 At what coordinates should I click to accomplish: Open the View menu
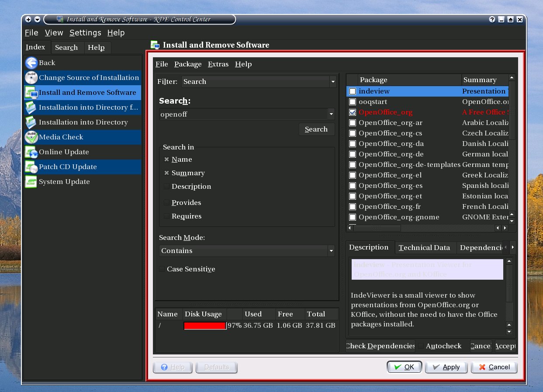pos(54,33)
